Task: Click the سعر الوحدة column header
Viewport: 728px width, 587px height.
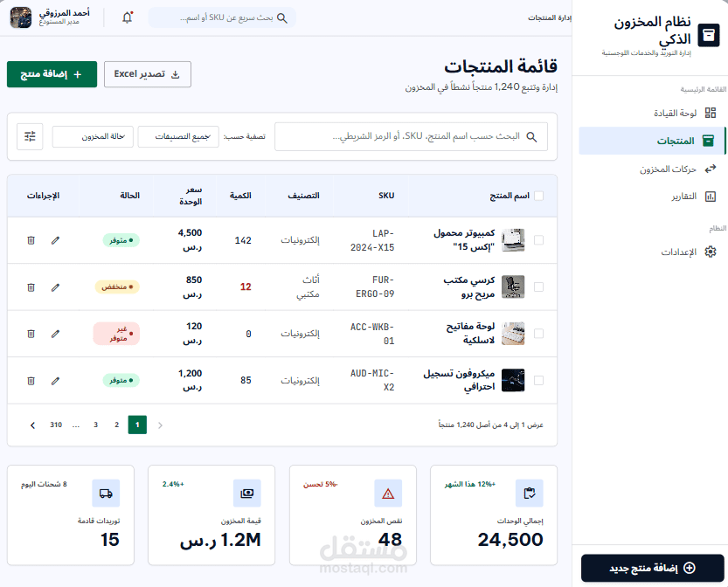Action: (191, 196)
